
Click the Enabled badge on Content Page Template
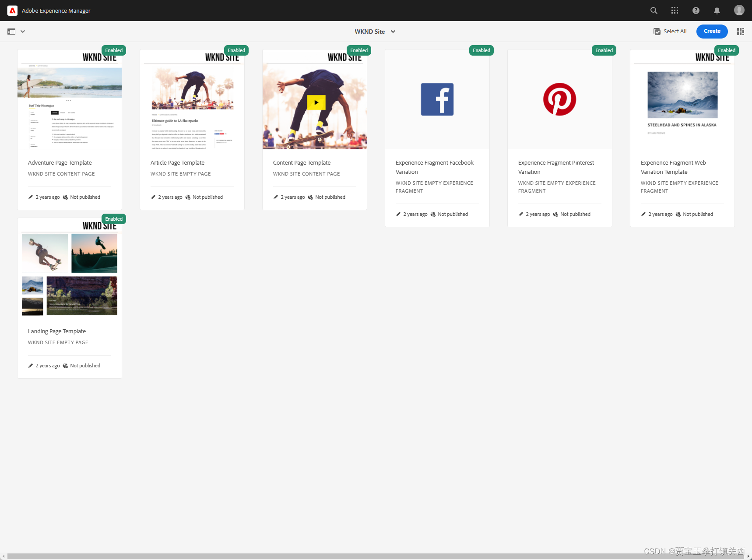359,50
